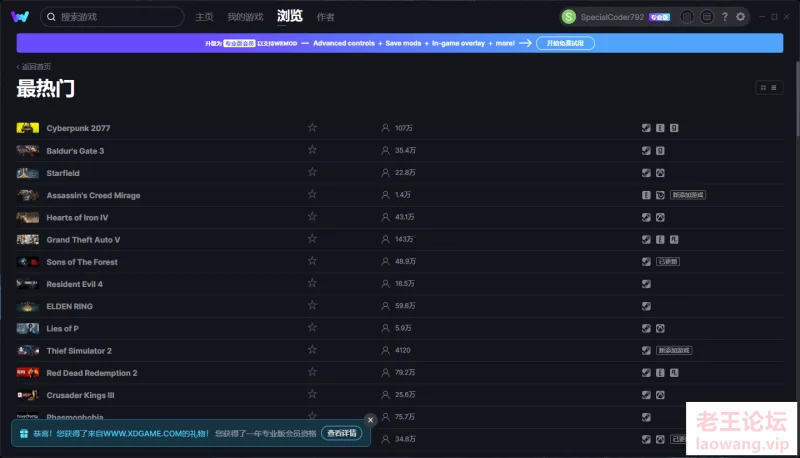800x458 pixels.
Task: Open the phone remote icon
Action: [687, 17]
